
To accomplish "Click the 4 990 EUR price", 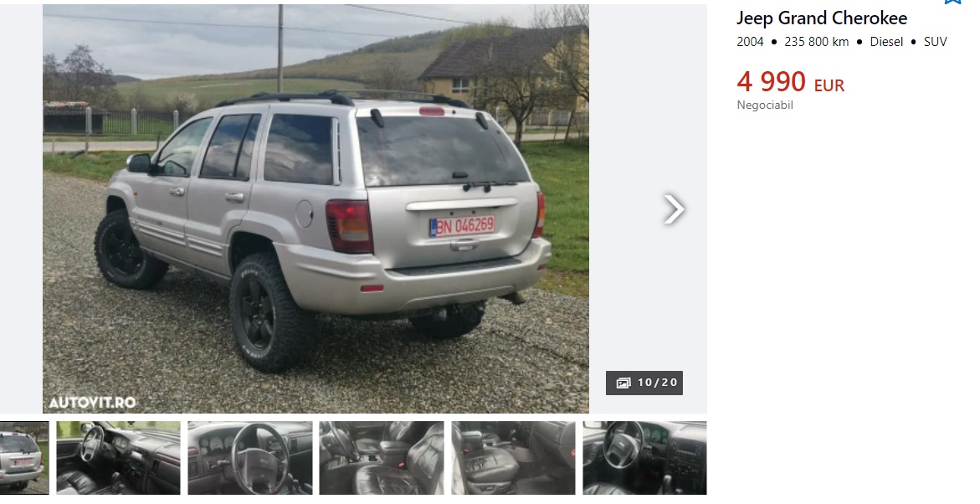I will pyautogui.click(x=791, y=82).
